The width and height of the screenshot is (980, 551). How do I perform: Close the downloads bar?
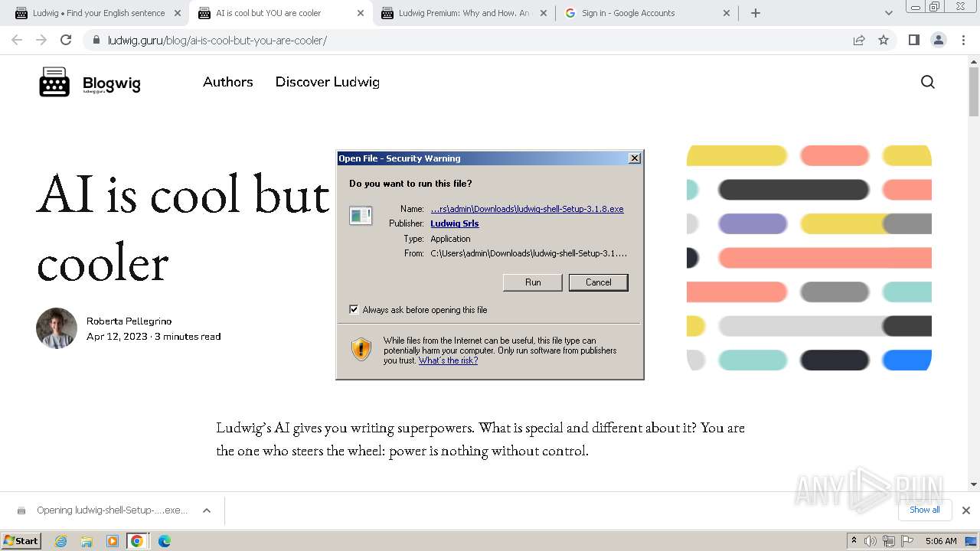[x=966, y=510]
